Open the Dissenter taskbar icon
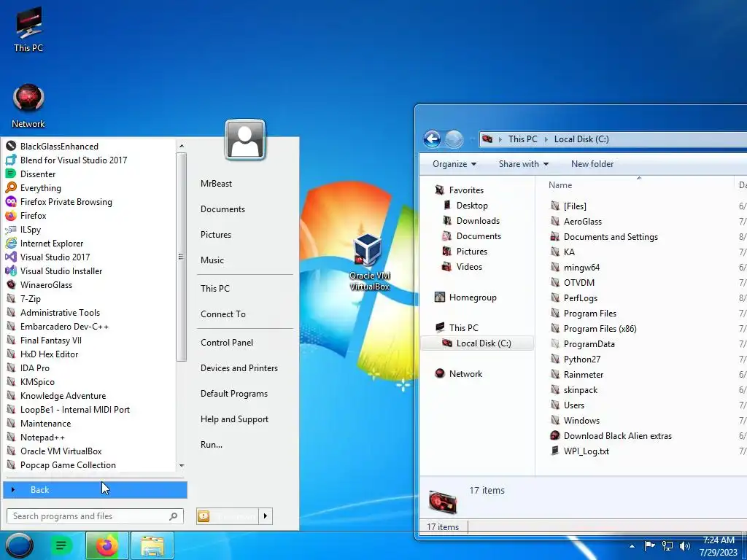Image resolution: width=747 pixels, height=560 pixels. (61, 545)
